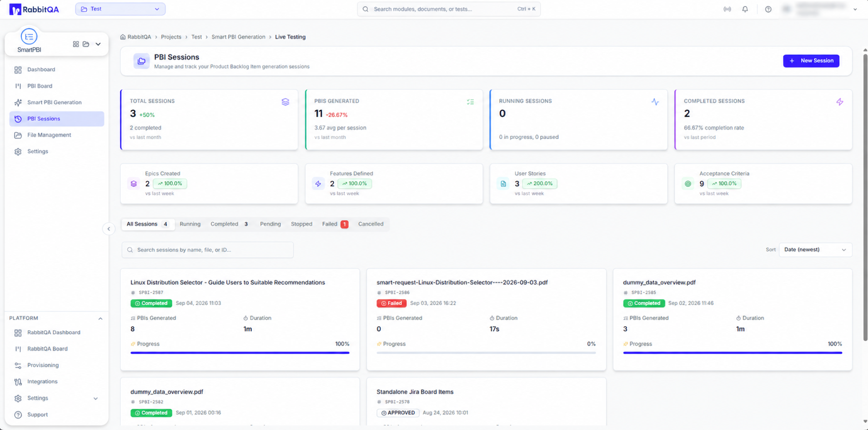Viewport: 868px width, 430px height.
Task: Open PBI Board in the sidebar
Action: (57, 86)
